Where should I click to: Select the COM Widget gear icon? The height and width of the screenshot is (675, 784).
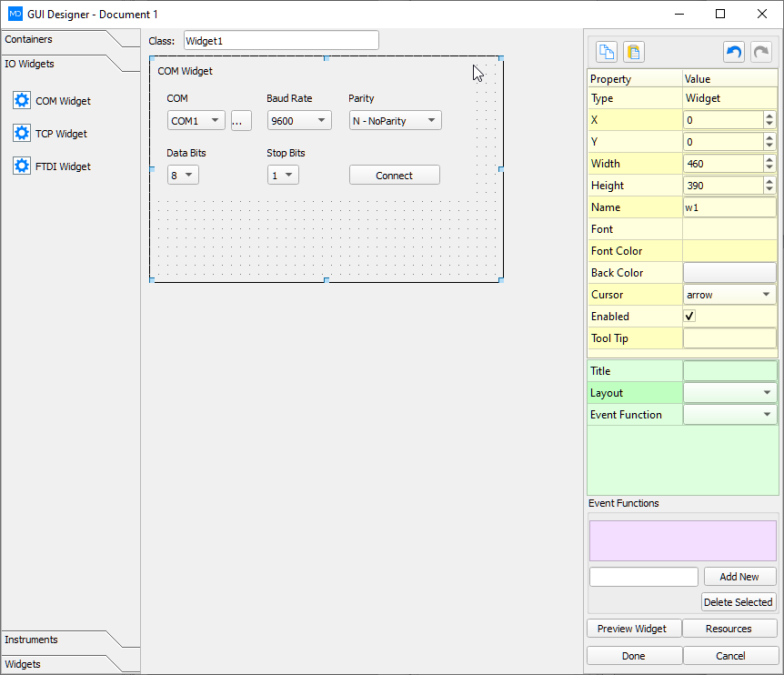pyautogui.click(x=22, y=101)
